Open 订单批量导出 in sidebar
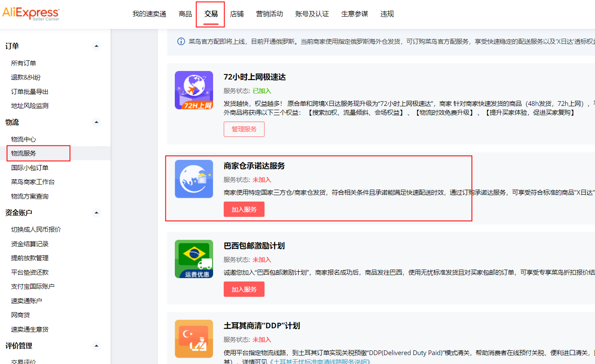The image size is (595, 364). coord(30,91)
